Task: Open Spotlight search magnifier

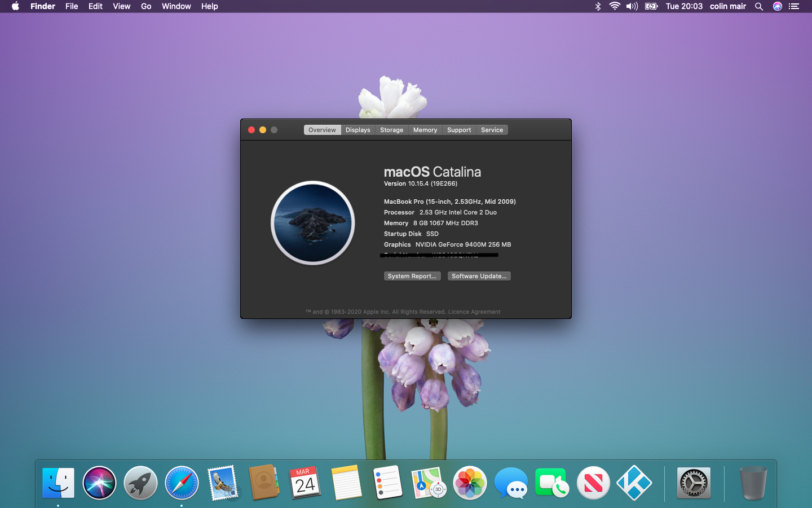Action: pos(759,6)
